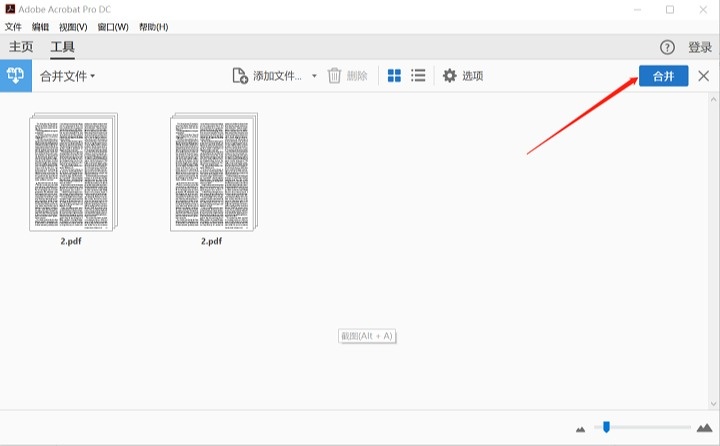Click the thumbnail size slider handle

(x=605, y=427)
